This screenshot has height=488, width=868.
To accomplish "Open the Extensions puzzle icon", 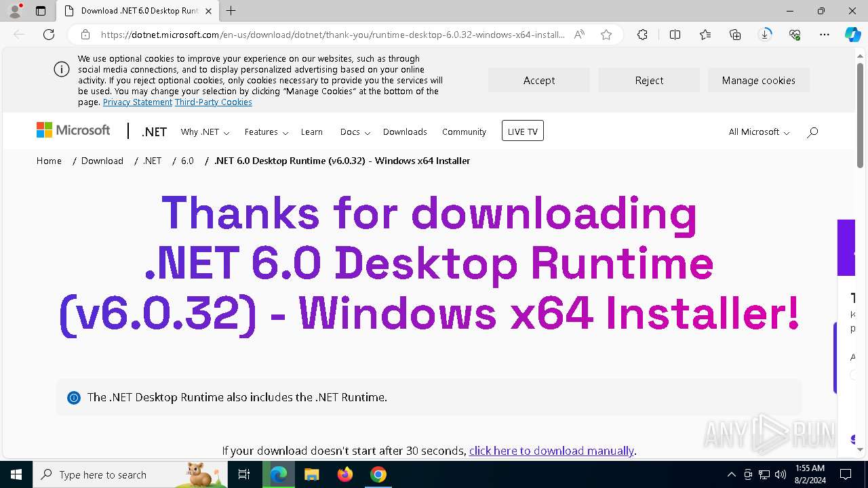I will click(642, 35).
